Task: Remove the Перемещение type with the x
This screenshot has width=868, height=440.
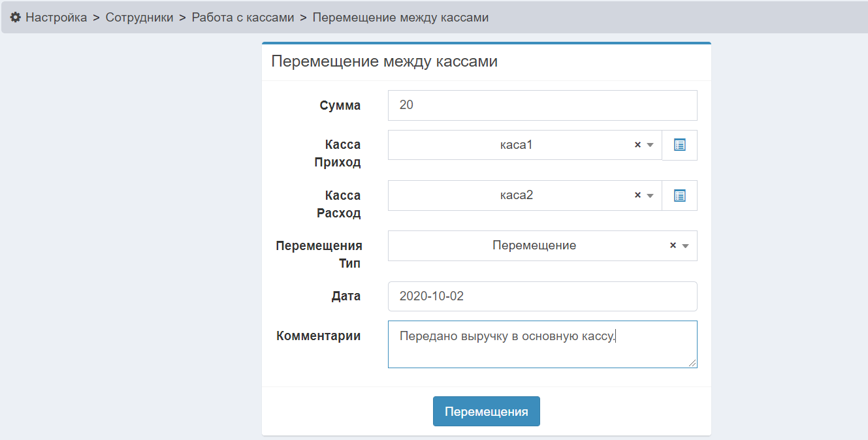Action: click(673, 246)
